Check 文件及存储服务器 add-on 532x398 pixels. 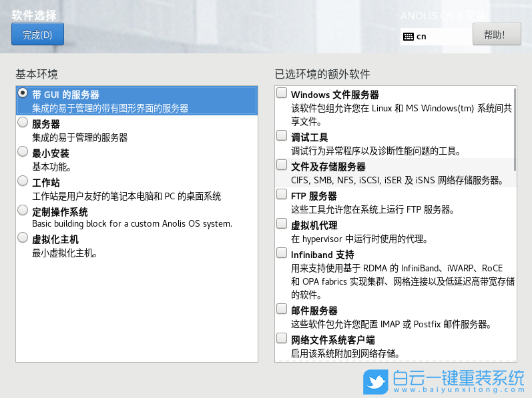(x=282, y=165)
